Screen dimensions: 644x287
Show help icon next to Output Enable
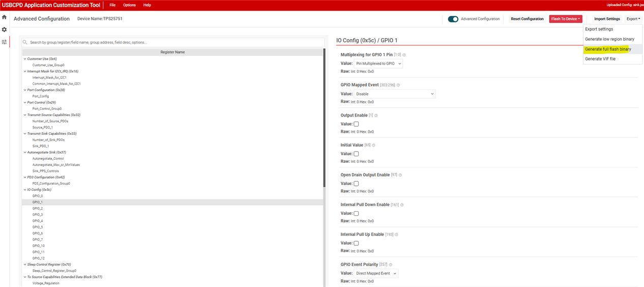tap(376, 116)
